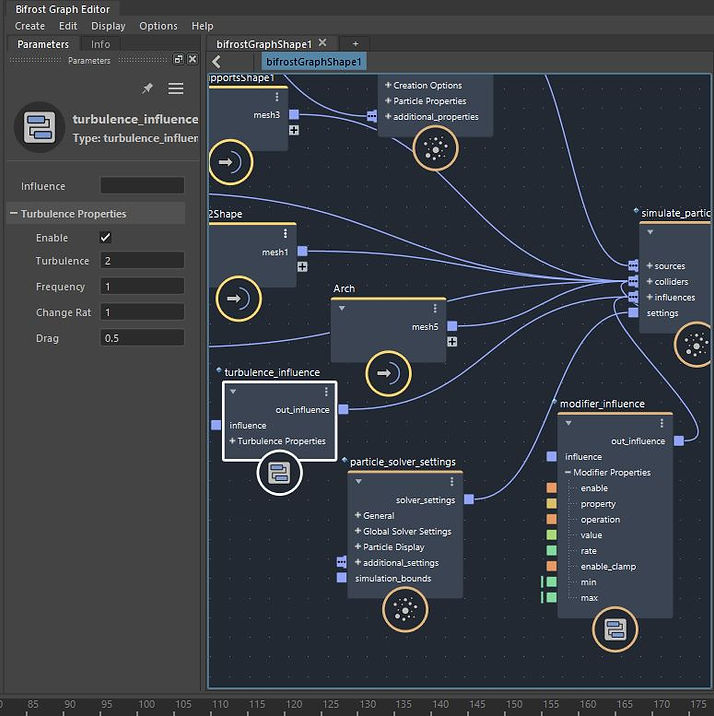The height and width of the screenshot is (716, 714).
Task: Open the three-dot menu on Arch node
Action: click(x=435, y=309)
